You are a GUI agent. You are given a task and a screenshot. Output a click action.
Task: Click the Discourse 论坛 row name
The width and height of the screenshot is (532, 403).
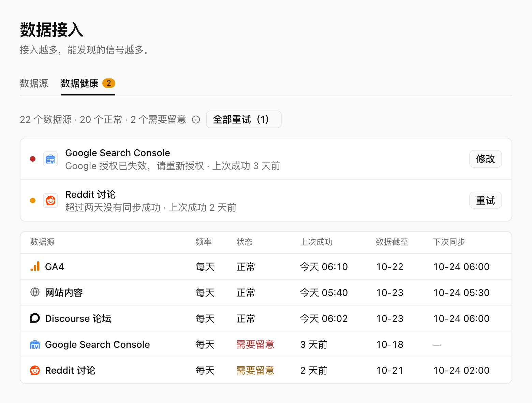(78, 318)
